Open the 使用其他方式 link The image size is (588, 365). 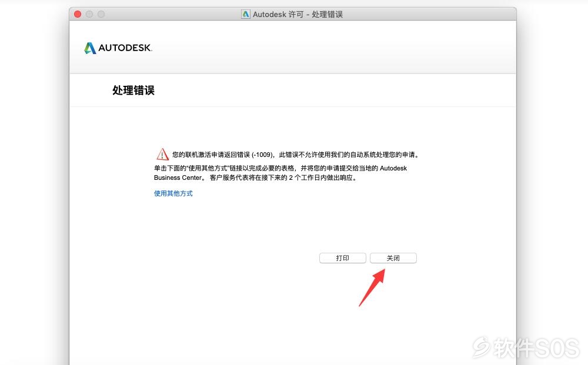tap(173, 193)
